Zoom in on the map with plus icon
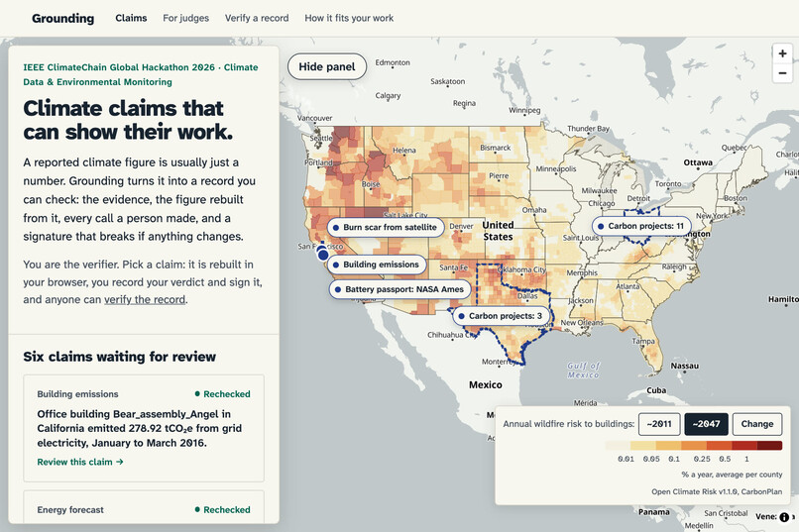 tap(782, 53)
